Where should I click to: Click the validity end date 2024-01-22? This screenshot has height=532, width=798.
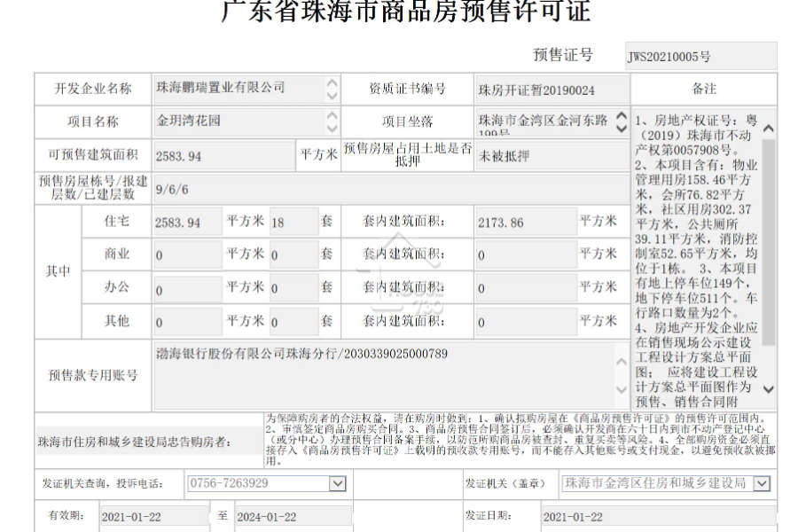(x=293, y=517)
